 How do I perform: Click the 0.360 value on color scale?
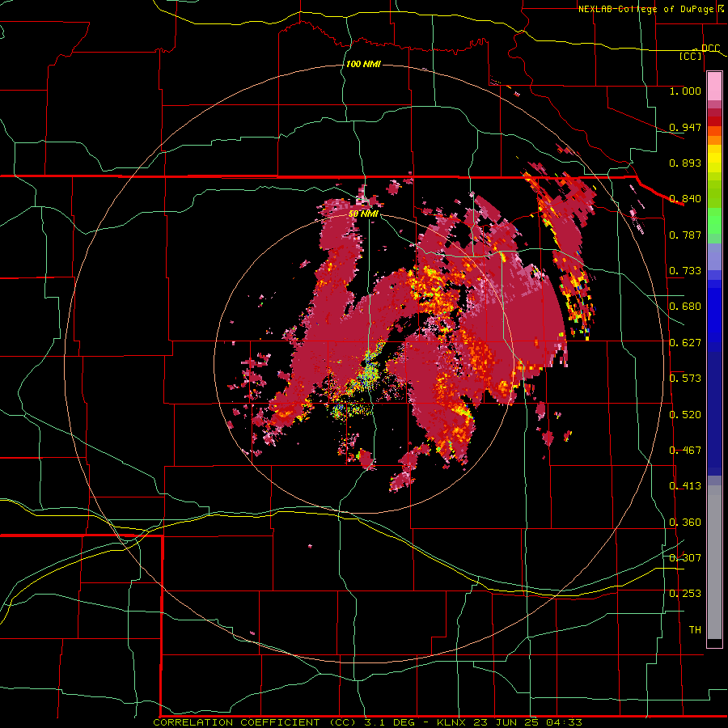(685, 523)
